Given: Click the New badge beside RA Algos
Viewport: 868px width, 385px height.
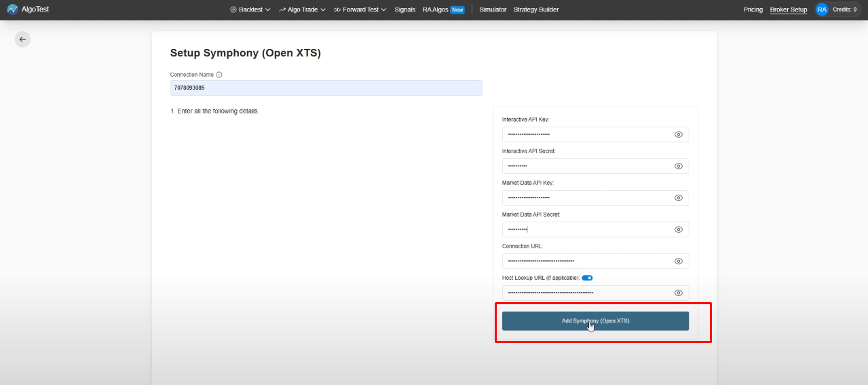Looking at the screenshot, I should pos(457,10).
